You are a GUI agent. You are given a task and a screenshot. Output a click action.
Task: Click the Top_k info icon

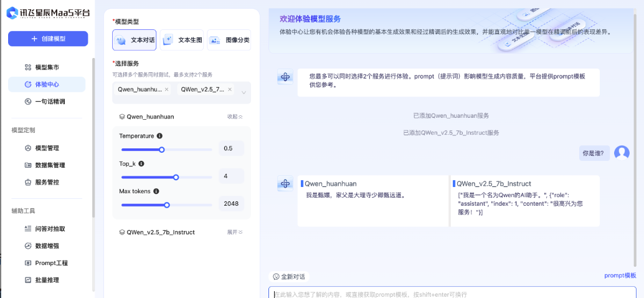[x=141, y=163]
